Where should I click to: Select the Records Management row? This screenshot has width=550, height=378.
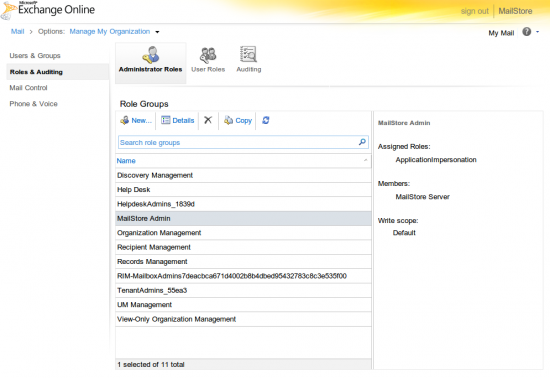click(243, 262)
